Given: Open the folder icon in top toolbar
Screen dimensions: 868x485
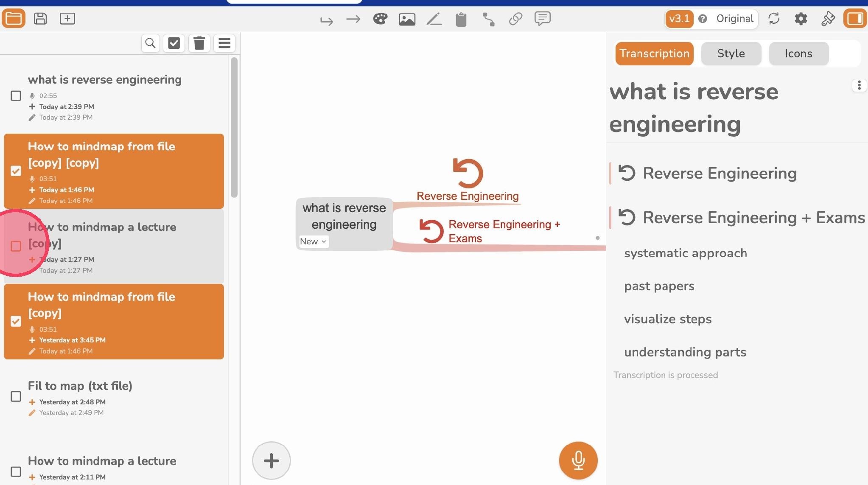Looking at the screenshot, I should [x=14, y=19].
